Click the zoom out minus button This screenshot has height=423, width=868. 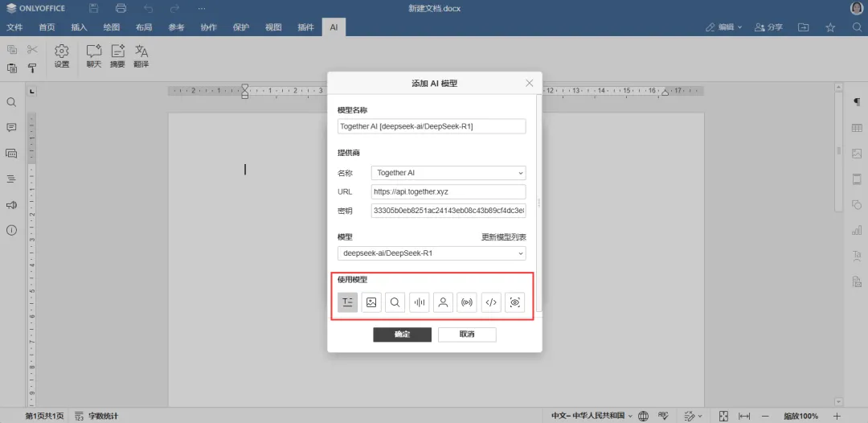coord(765,416)
